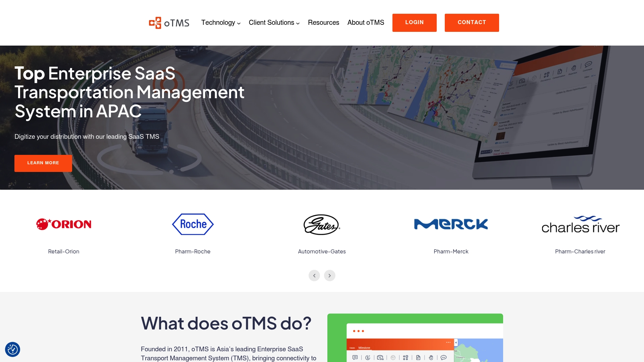The width and height of the screenshot is (644, 362).
Task: Click the CONTACT button
Action: pyautogui.click(x=472, y=23)
